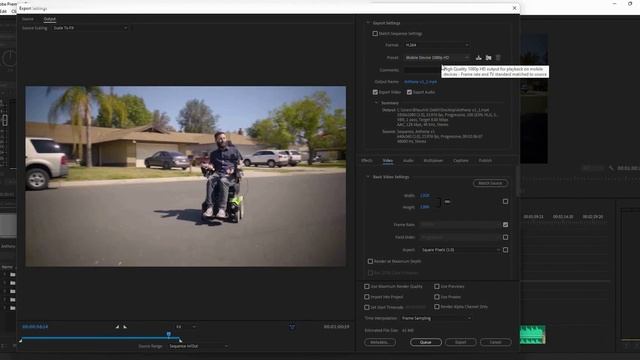Click the Import Preset icon

pos(488,58)
